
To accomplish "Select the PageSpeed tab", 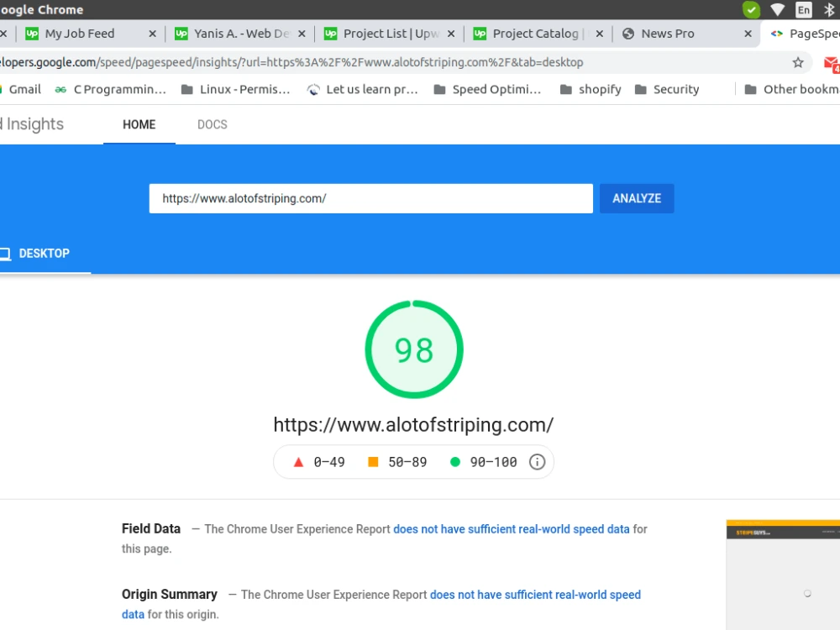I will (x=801, y=34).
